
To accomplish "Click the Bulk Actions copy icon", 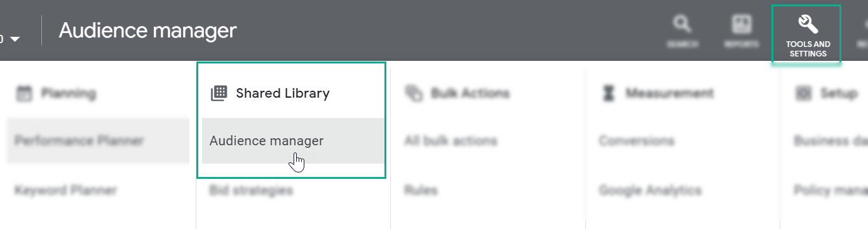I will tap(414, 93).
